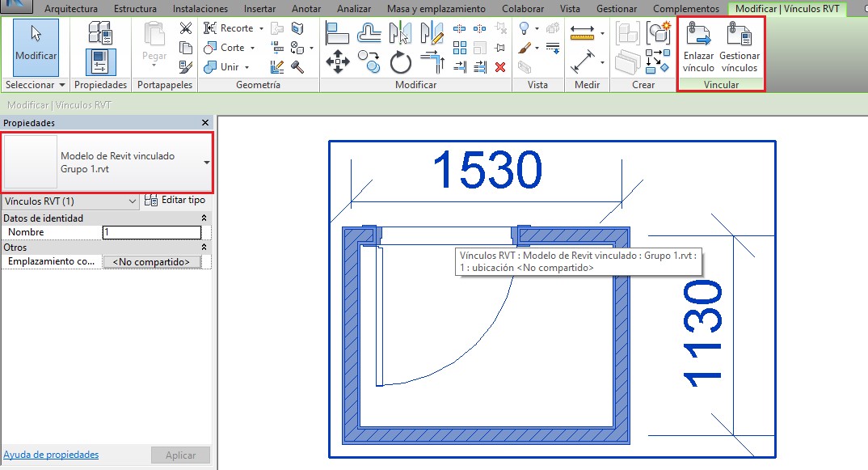Switch to the Arquitectura ribbon tab
The image size is (868, 470).
click(71, 9)
